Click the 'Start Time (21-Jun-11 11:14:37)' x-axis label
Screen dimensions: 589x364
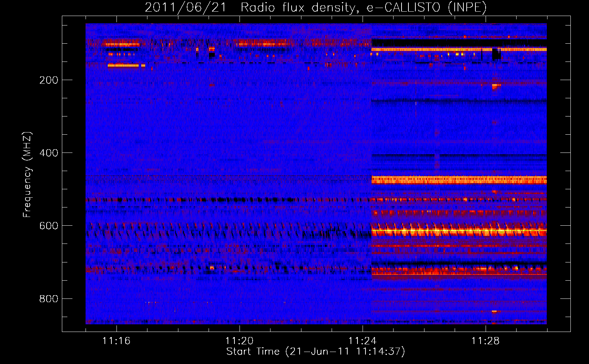pos(316,352)
